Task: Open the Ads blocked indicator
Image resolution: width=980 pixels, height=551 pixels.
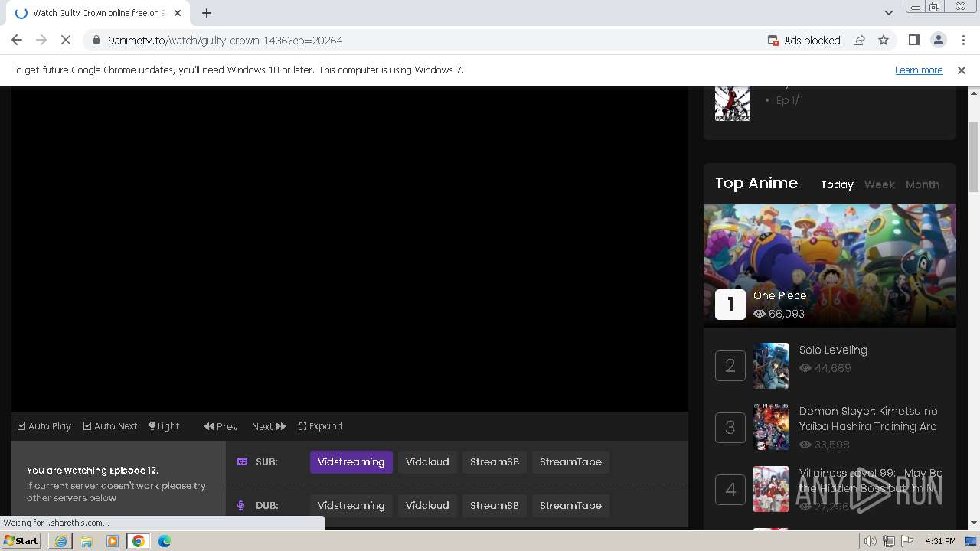Action: click(804, 41)
